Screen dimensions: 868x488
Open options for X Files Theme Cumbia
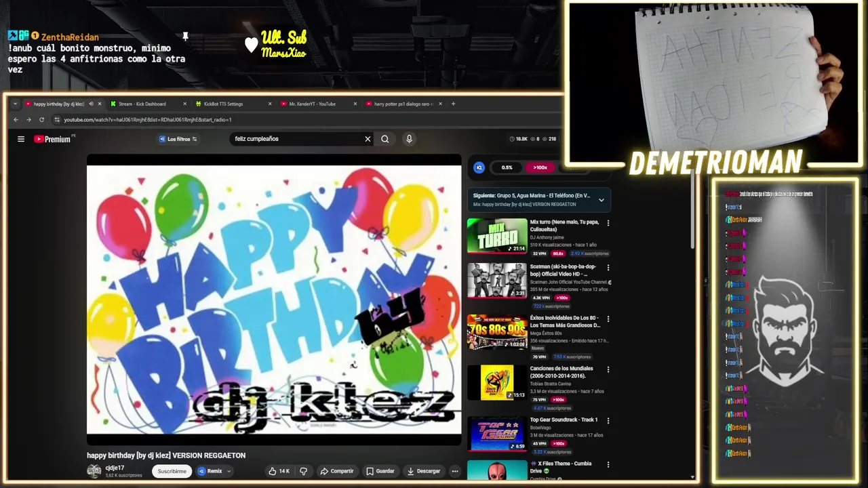click(608, 464)
